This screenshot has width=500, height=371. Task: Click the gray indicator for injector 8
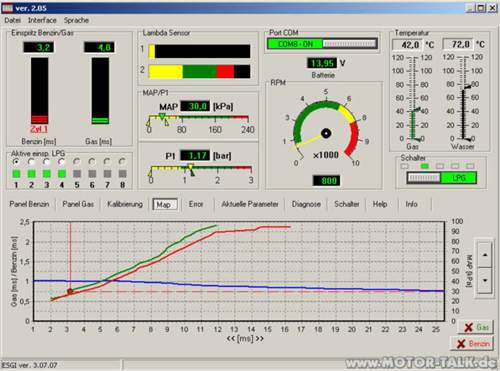tap(123, 174)
